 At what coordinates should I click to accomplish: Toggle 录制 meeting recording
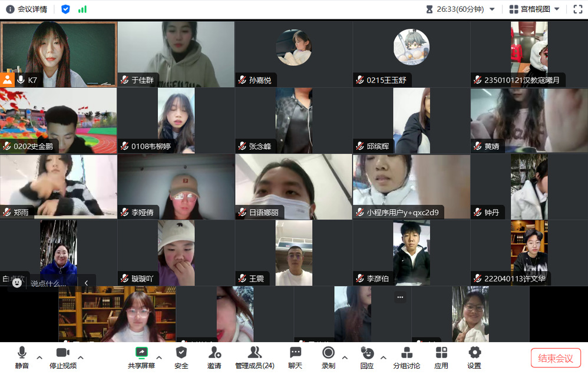pyautogui.click(x=328, y=358)
